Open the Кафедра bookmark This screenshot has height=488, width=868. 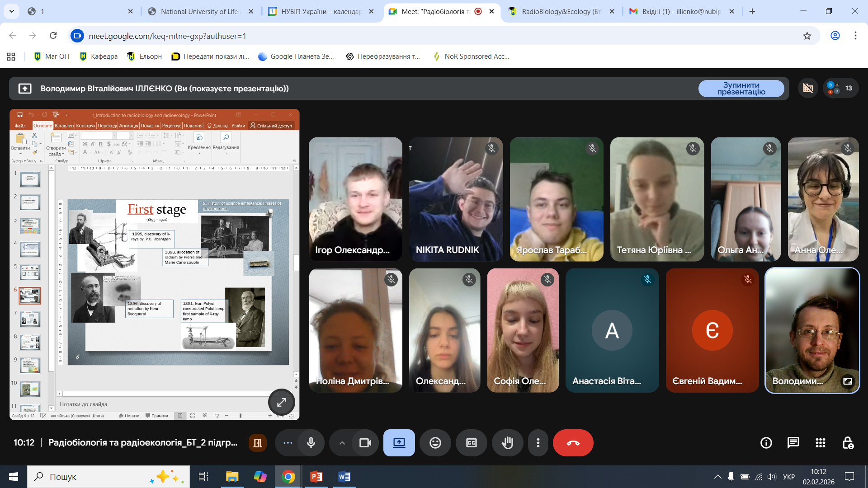[99, 56]
